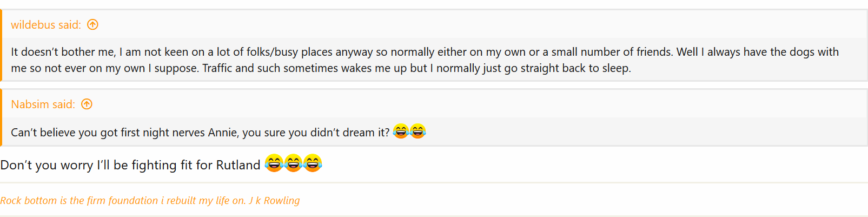Click the J k Rowling signature text

pyautogui.click(x=274, y=201)
